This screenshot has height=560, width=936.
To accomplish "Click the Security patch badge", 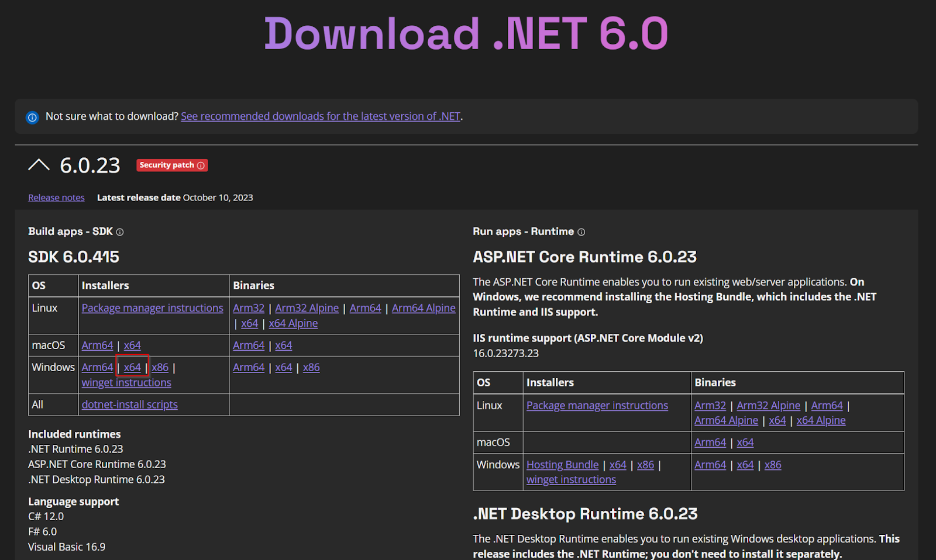I will [x=172, y=165].
